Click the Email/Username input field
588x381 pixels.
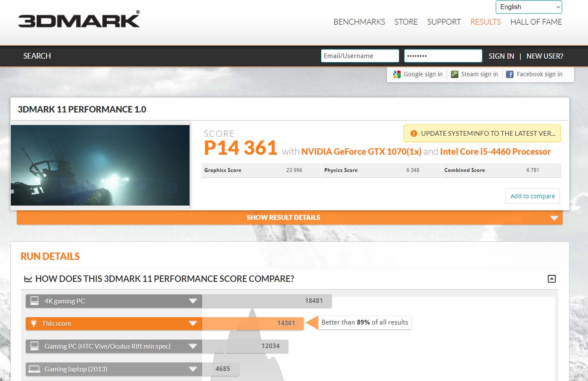coord(360,56)
